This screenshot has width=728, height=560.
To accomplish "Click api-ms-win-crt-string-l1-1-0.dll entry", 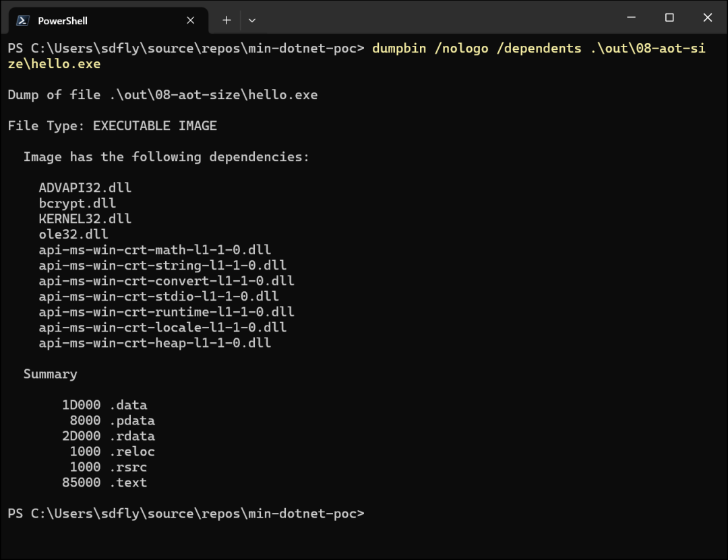I will (162, 266).
